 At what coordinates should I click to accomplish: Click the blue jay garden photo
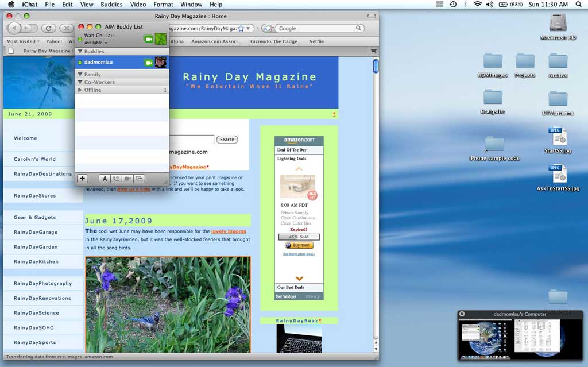point(168,304)
